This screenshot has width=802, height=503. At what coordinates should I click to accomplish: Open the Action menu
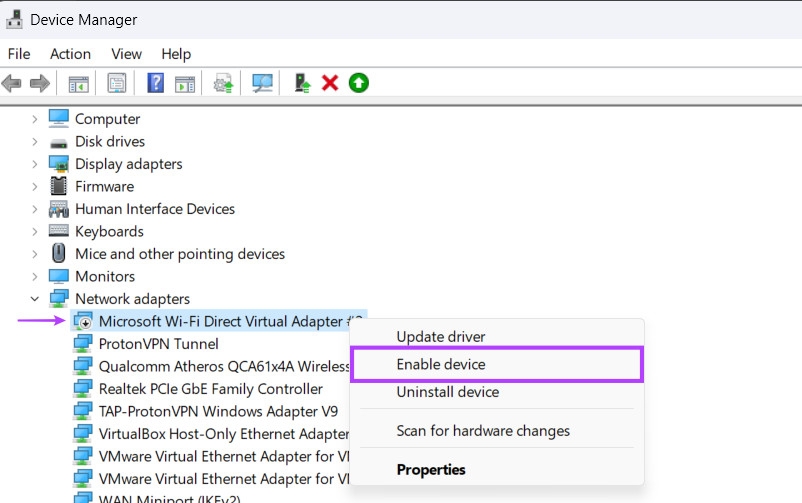pyautogui.click(x=70, y=54)
